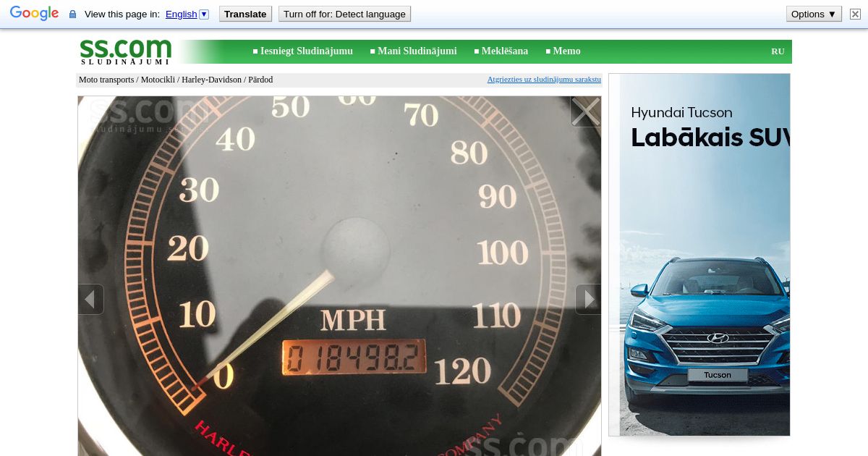Close the Google translate bar
This screenshot has width=868, height=456.
855,14
